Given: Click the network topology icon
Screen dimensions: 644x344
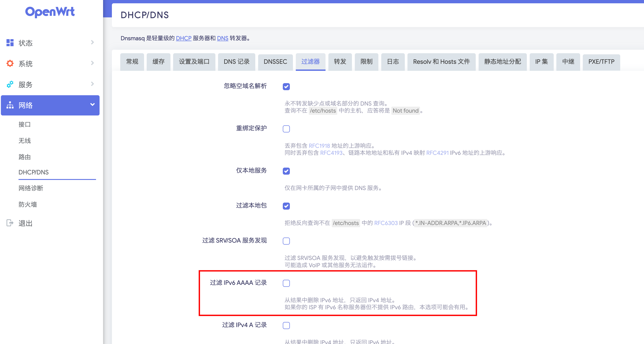Looking at the screenshot, I should [10, 105].
